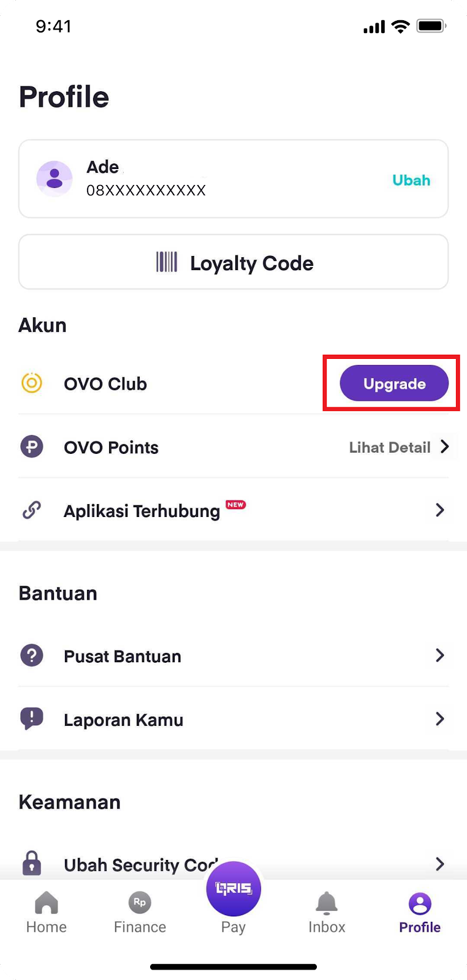This screenshot has height=980, width=467.
Task: Click the Upgrade button for OVO Club
Action: (394, 383)
